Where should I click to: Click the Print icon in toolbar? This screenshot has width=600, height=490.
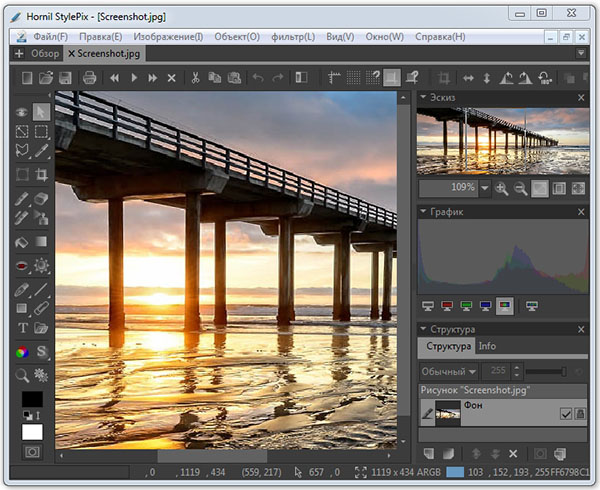[x=90, y=78]
